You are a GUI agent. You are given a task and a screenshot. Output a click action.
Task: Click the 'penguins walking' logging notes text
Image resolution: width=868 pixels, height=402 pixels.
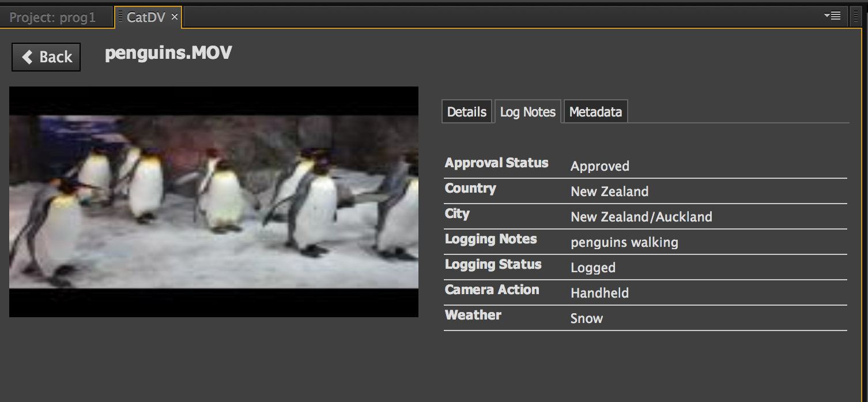coord(624,242)
